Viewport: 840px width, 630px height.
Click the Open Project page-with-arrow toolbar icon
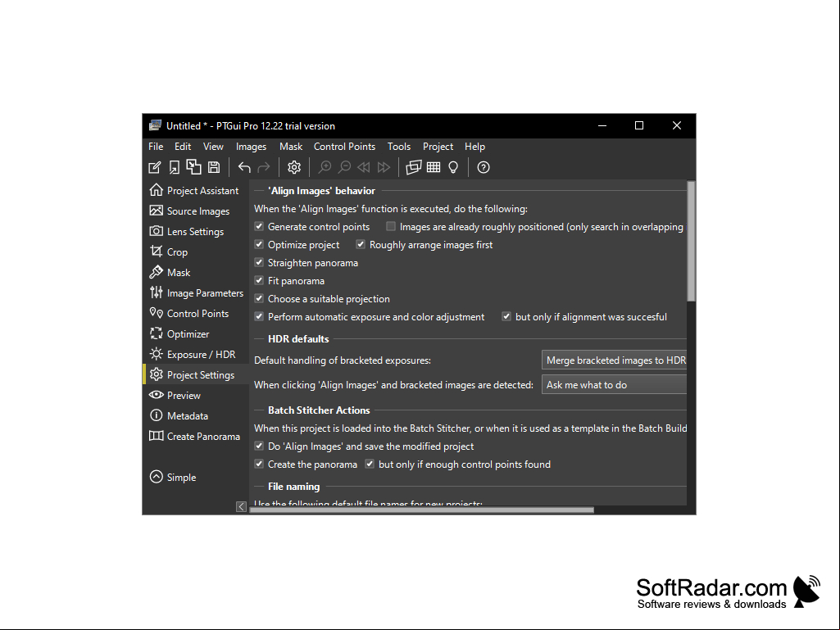[174, 168]
